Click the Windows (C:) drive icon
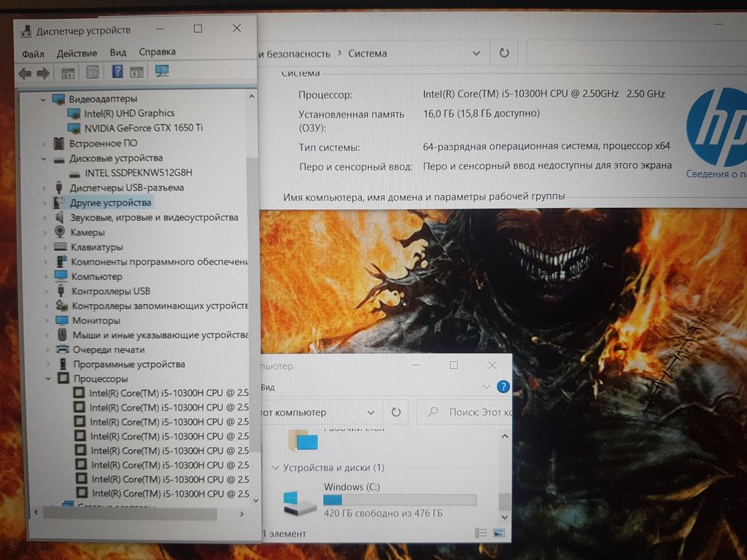The image size is (747, 560). [300, 503]
